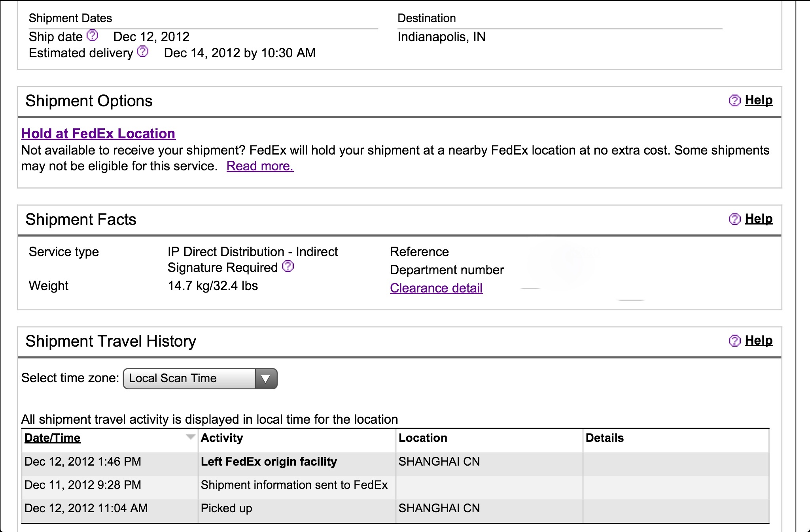Follow the Read more link

coord(260,166)
